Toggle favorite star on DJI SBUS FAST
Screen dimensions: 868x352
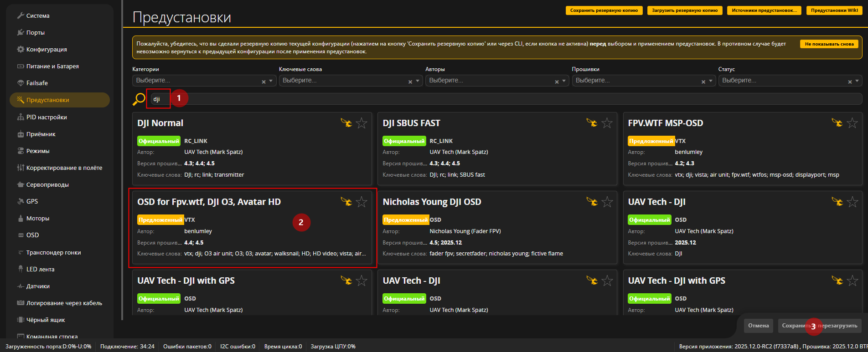607,123
